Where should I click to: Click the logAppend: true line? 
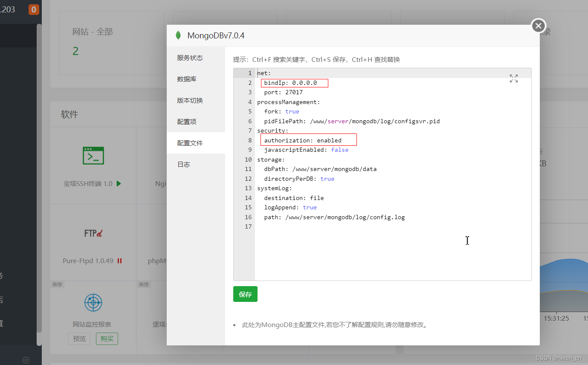290,207
